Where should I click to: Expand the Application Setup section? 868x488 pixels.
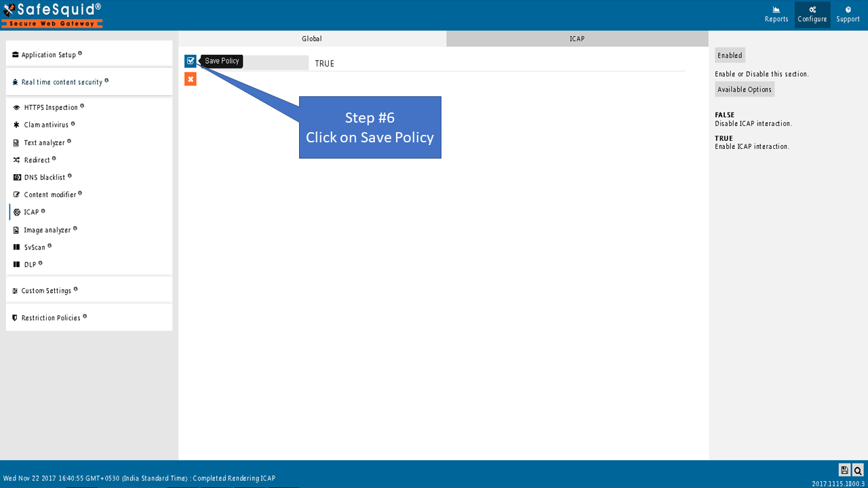tap(48, 55)
